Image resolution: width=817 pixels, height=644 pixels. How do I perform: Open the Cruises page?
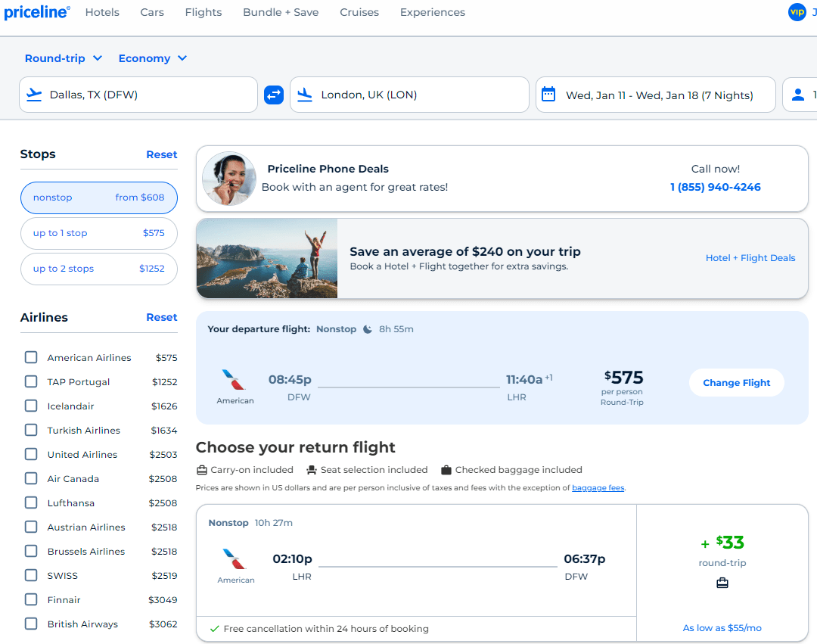coord(359,12)
